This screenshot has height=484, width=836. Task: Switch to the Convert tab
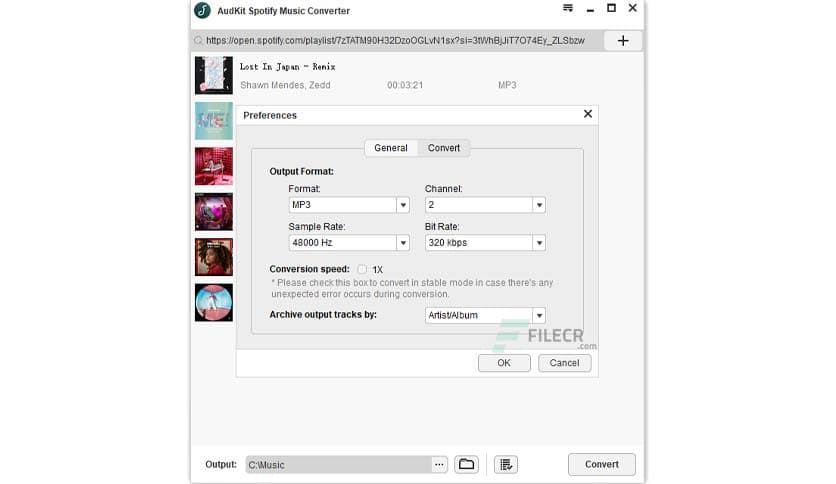click(444, 148)
